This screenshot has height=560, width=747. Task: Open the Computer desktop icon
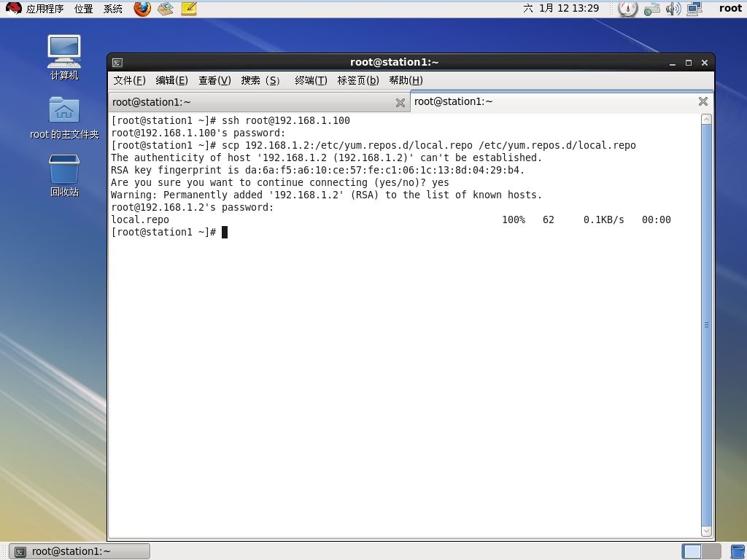[x=64, y=57]
